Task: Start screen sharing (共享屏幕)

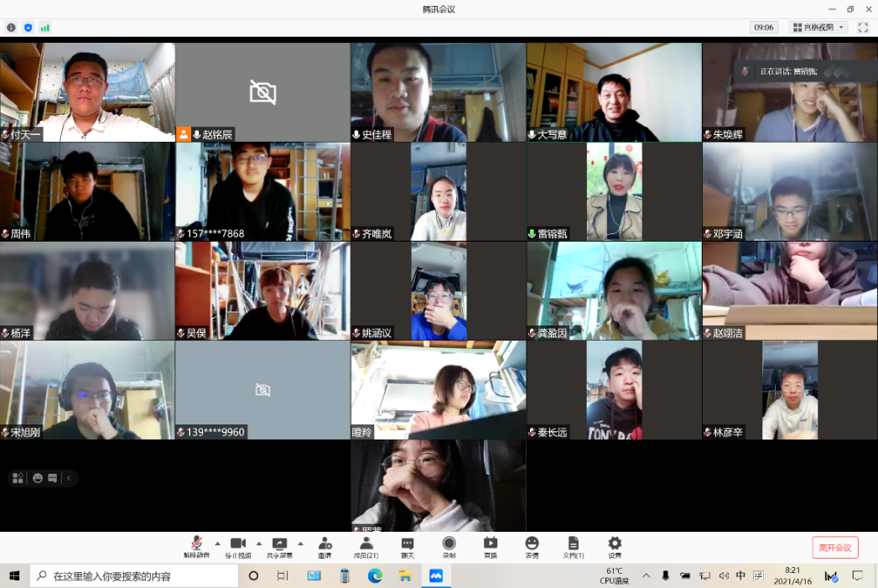Action: click(x=279, y=547)
